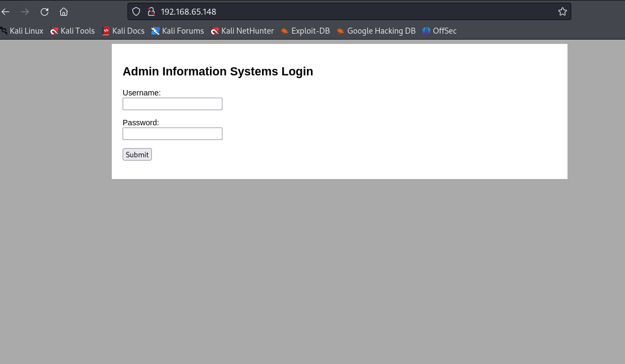Open the Kali Forums bookmark
The width and height of the screenshot is (625, 364).
click(x=178, y=31)
